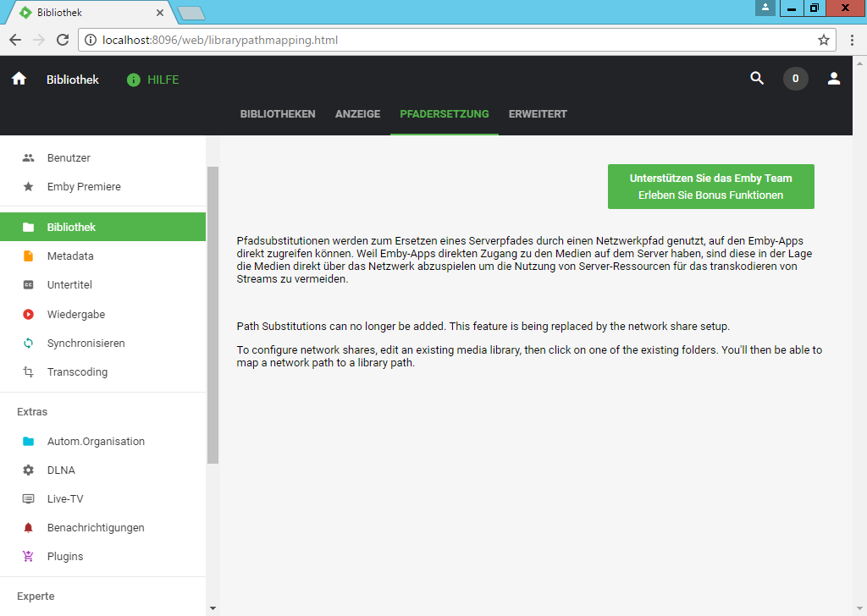Image resolution: width=867 pixels, height=616 pixels.
Task: Open Autom.Organisation in the sidebar
Action: 102,442
